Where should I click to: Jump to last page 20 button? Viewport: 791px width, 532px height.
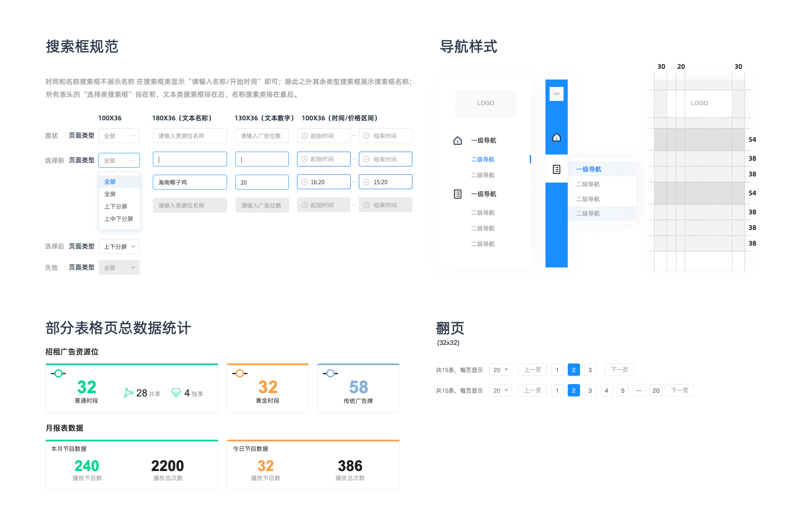656,390
